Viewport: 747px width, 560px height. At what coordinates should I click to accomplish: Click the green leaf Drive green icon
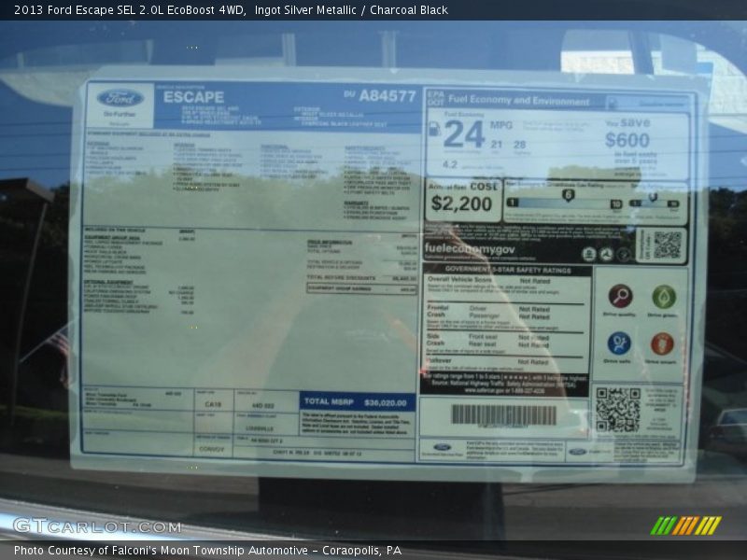click(x=664, y=297)
